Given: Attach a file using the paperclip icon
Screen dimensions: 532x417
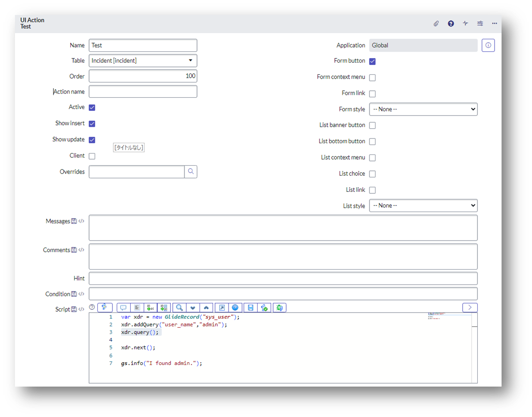Looking at the screenshot, I should coord(436,23).
